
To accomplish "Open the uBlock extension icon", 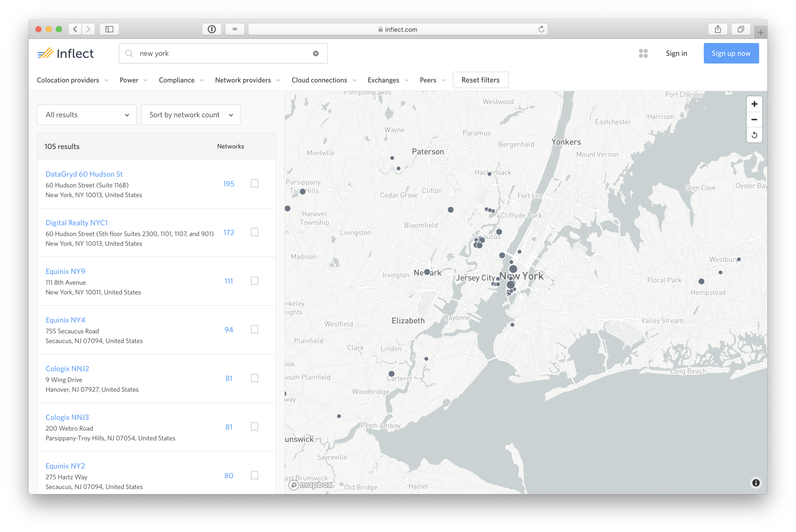I will pos(234,29).
